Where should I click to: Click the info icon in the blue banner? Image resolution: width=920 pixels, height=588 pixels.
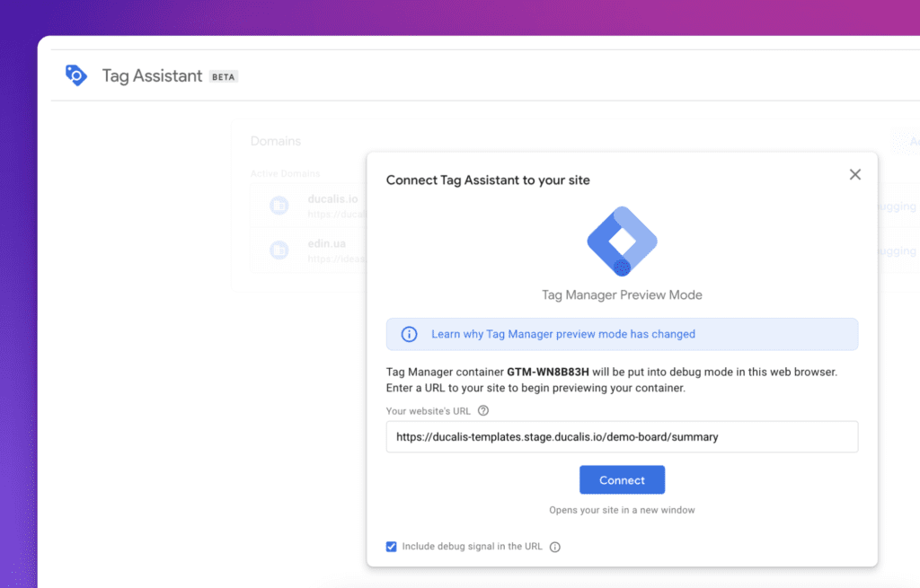[x=409, y=333]
